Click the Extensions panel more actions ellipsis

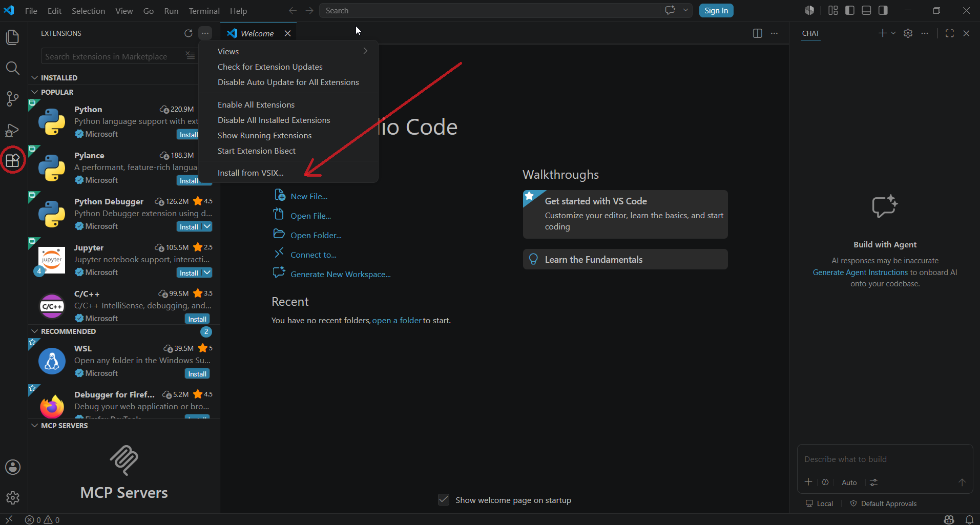pos(205,33)
